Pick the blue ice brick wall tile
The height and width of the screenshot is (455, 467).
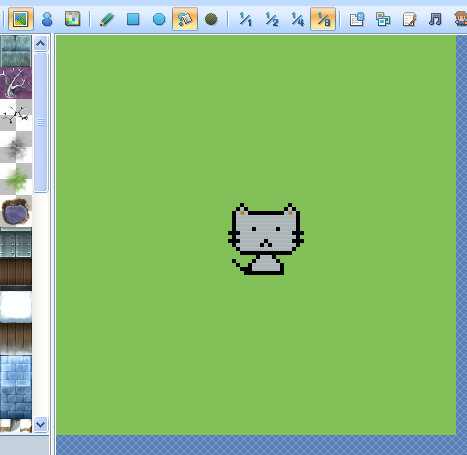click(x=16, y=387)
